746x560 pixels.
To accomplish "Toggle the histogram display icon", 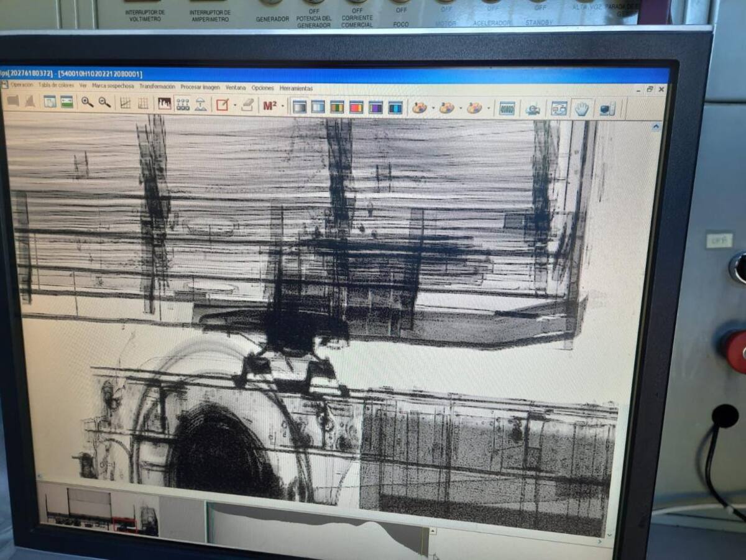I will tap(164, 104).
